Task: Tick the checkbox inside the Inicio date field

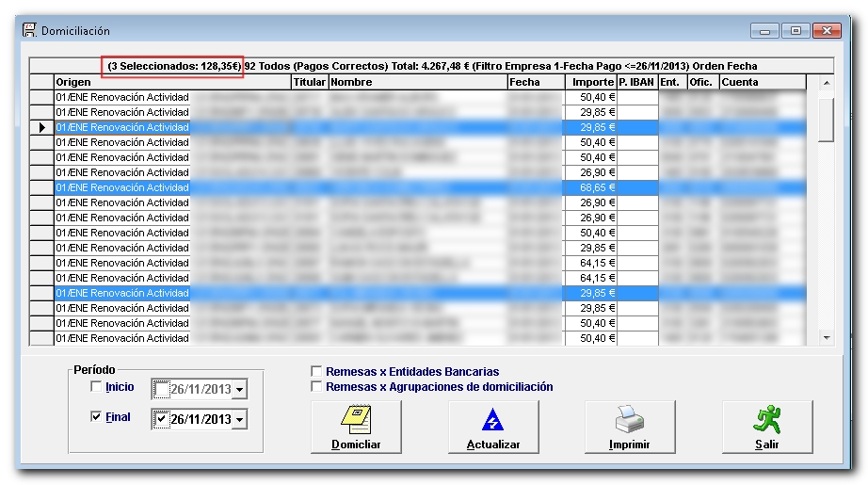Action: (161, 389)
